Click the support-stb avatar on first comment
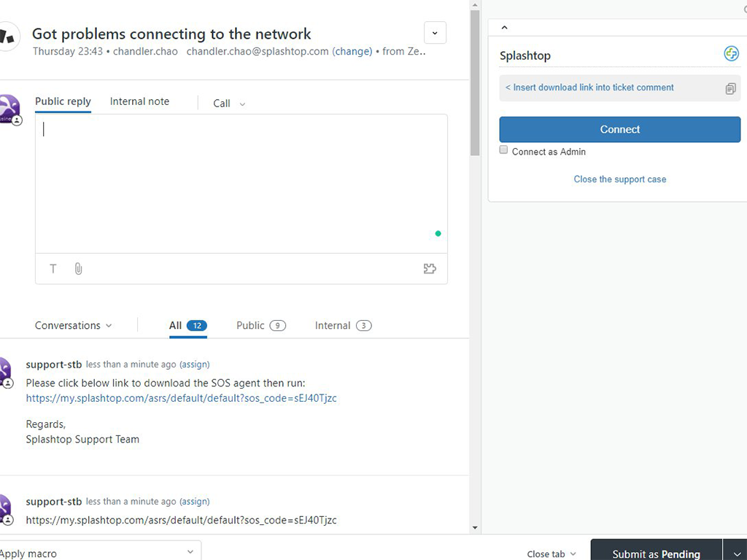This screenshot has height=560, width=747. tap(4, 372)
